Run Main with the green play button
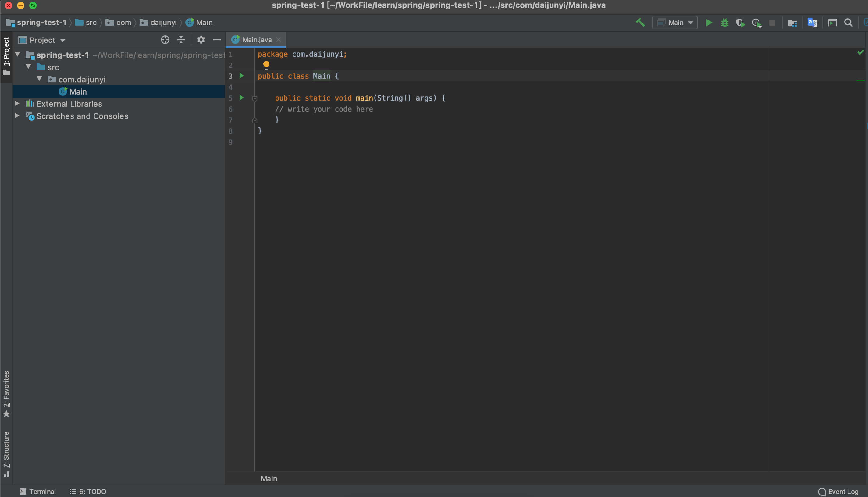 709,23
